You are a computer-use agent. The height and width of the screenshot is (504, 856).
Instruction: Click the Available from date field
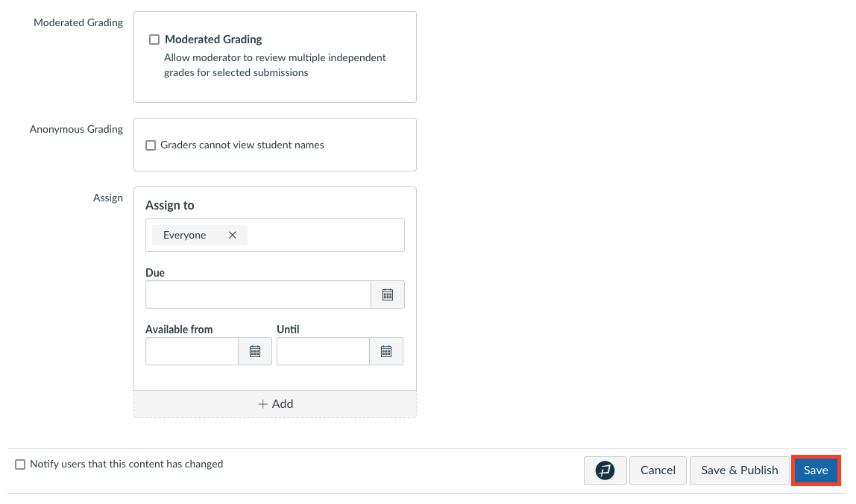pos(192,351)
